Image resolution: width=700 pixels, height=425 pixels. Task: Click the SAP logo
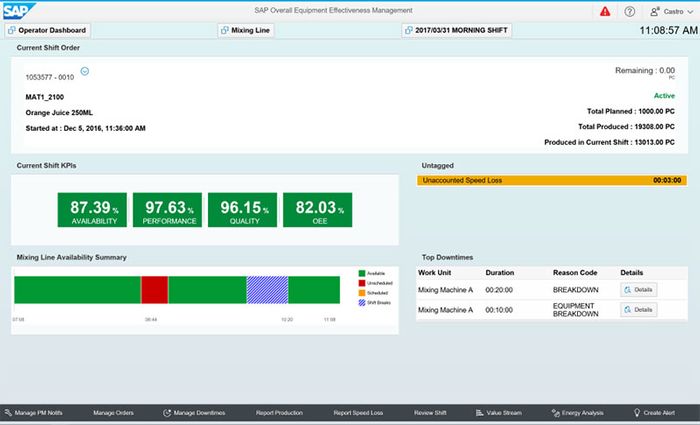(x=19, y=11)
